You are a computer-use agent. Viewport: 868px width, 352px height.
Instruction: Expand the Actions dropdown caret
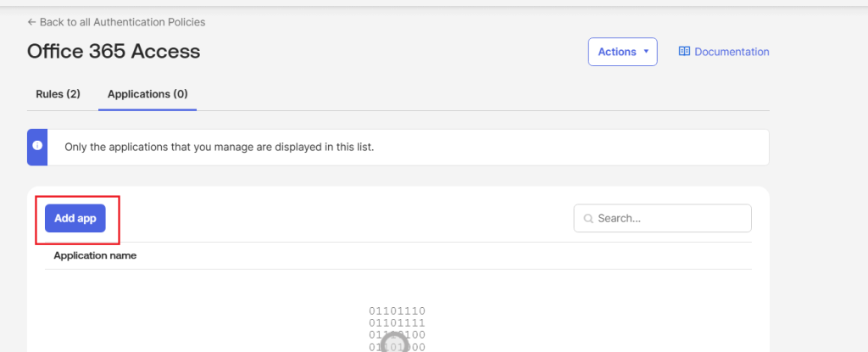(646, 52)
